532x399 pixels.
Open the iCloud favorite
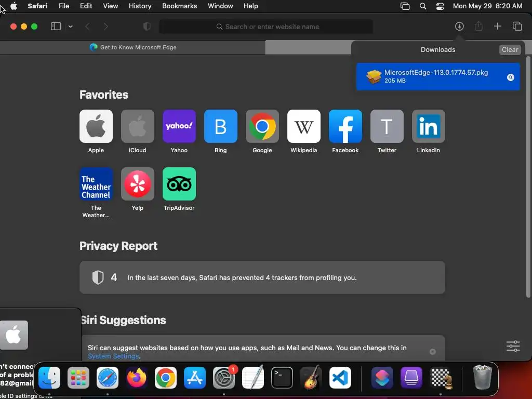pyautogui.click(x=137, y=126)
